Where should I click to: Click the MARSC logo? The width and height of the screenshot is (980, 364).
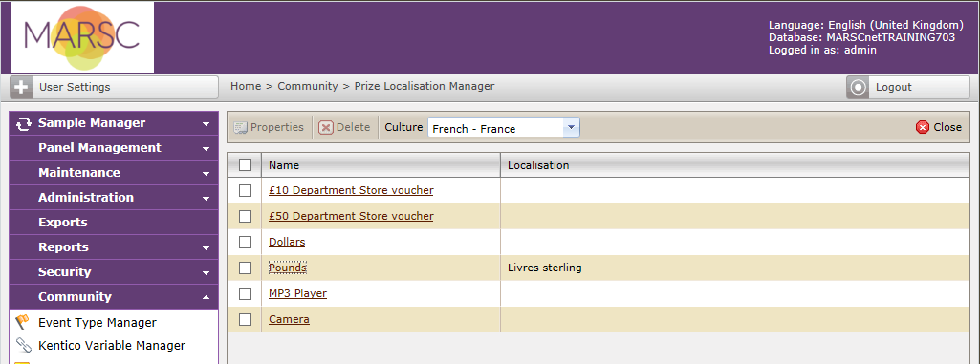(x=82, y=37)
